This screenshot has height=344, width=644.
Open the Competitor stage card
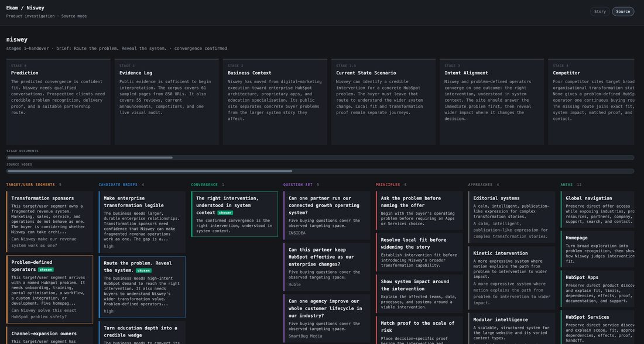click(x=591, y=102)
